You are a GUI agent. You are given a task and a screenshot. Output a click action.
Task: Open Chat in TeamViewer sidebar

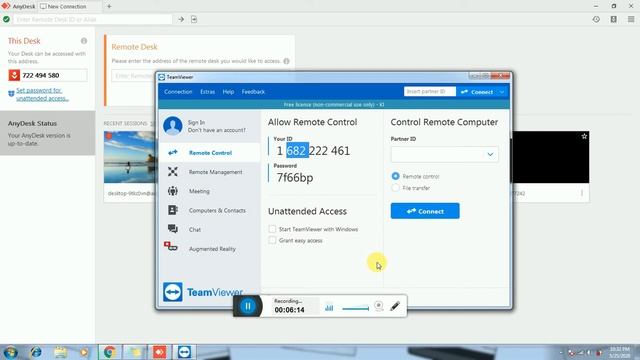210,229
